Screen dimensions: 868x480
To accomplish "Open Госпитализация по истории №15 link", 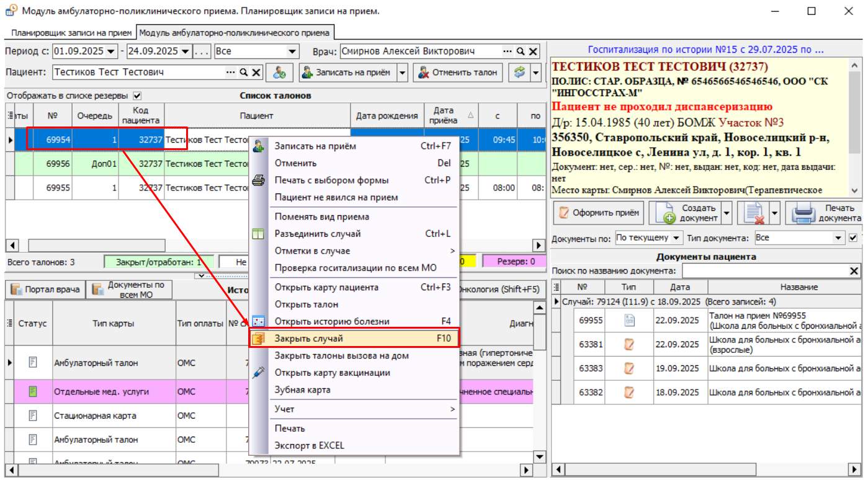I will [x=706, y=50].
